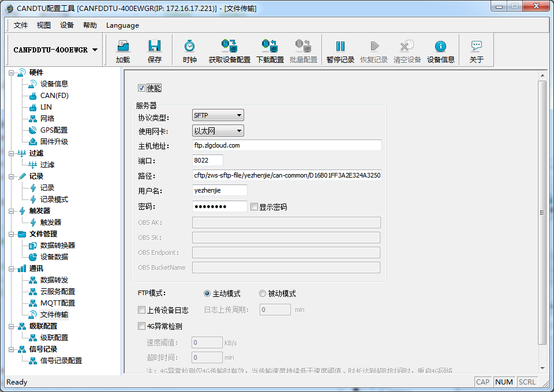Select 记录模式 tree node
The width and height of the screenshot is (554, 392).
pos(54,199)
